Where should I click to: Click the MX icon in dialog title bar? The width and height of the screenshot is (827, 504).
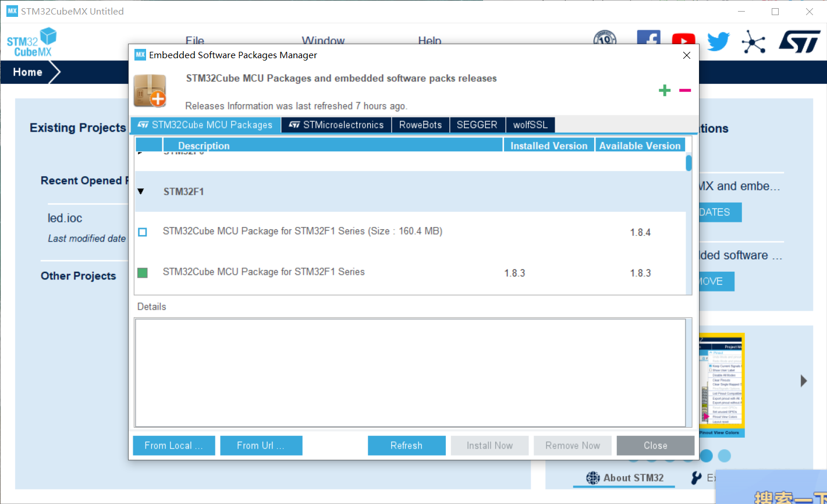(x=140, y=55)
